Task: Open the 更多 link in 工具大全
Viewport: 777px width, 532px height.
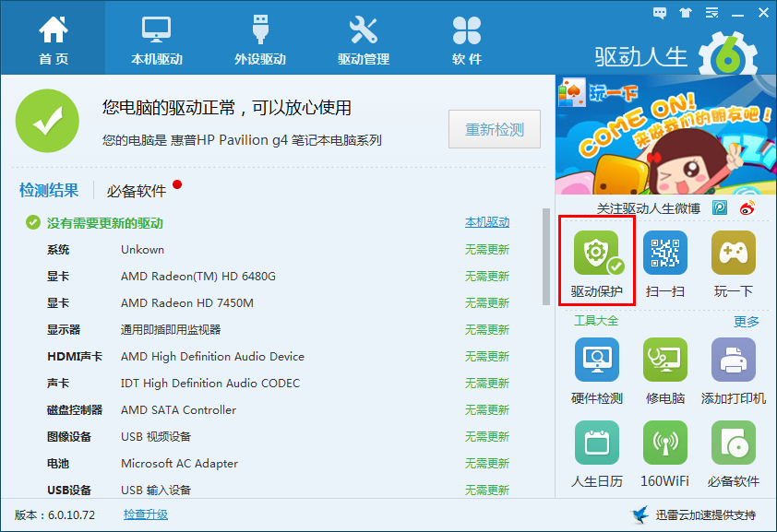Action: [747, 322]
